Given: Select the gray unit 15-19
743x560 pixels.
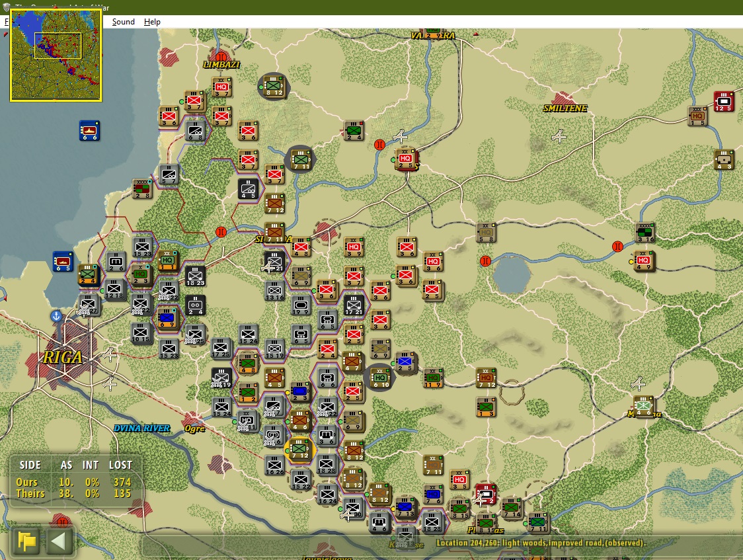Looking at the screenshot, I should point(275,348).
